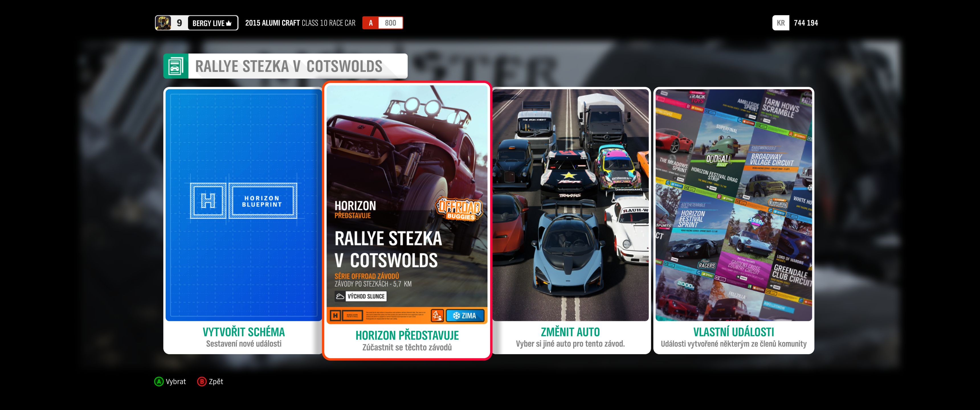This screenshot has width=980, height=410.
Task: Select the Vytvořit schéma label
Action: click(244, 332)
